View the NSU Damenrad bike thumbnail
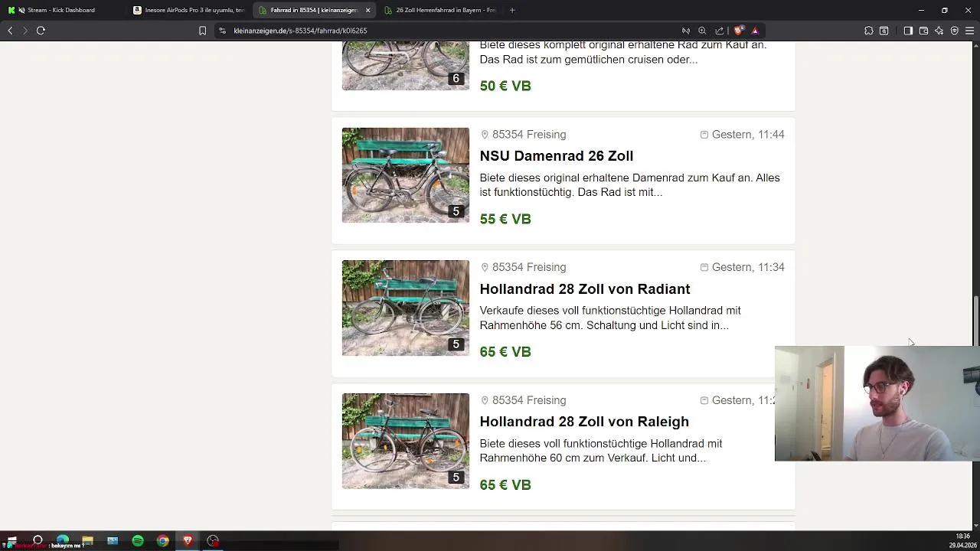 click(x=405, y=175)
